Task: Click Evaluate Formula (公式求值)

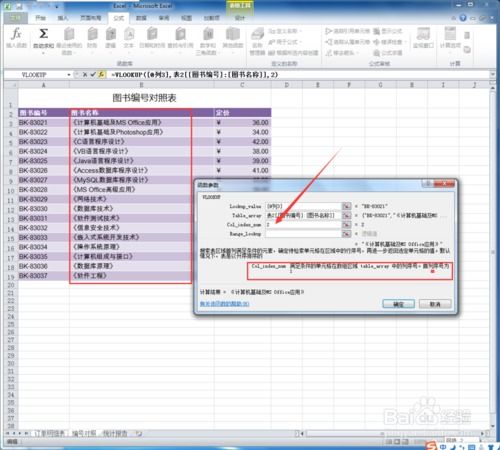Action: pyautogui.click(x=388, y=53)
